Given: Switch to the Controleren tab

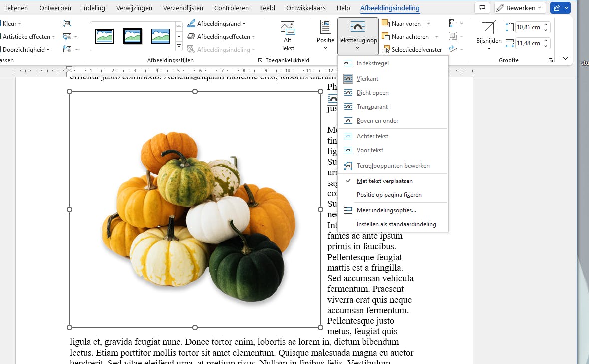Looking at the screenshot, I should point(231,8).
